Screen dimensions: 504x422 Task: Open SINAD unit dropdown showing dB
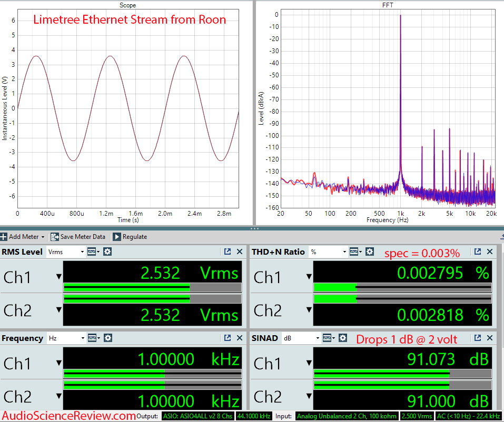[301, 338]
